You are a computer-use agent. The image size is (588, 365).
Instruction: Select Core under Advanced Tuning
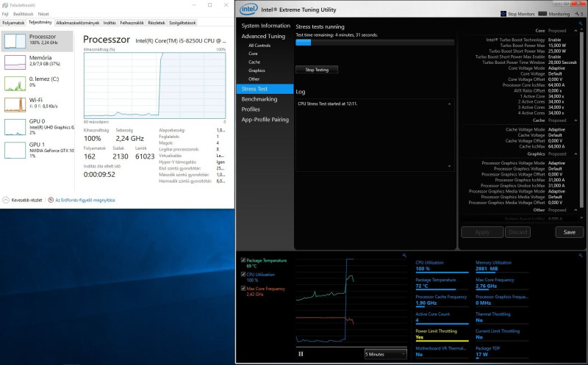tap(253, 54)
